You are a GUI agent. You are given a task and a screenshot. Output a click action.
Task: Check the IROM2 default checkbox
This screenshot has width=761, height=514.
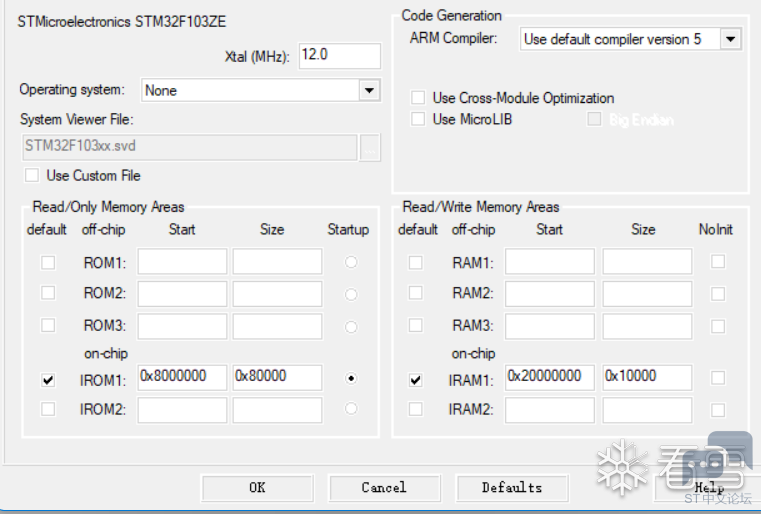point(48,409)
